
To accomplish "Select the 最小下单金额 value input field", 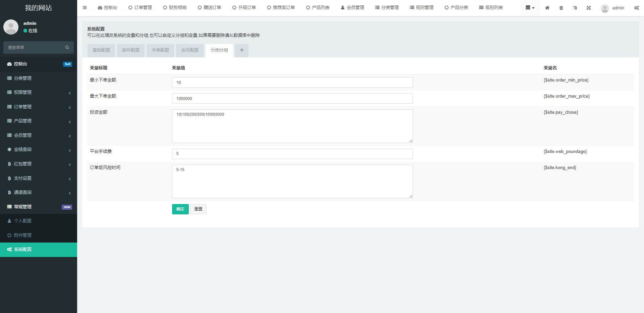I will [292, 82].
